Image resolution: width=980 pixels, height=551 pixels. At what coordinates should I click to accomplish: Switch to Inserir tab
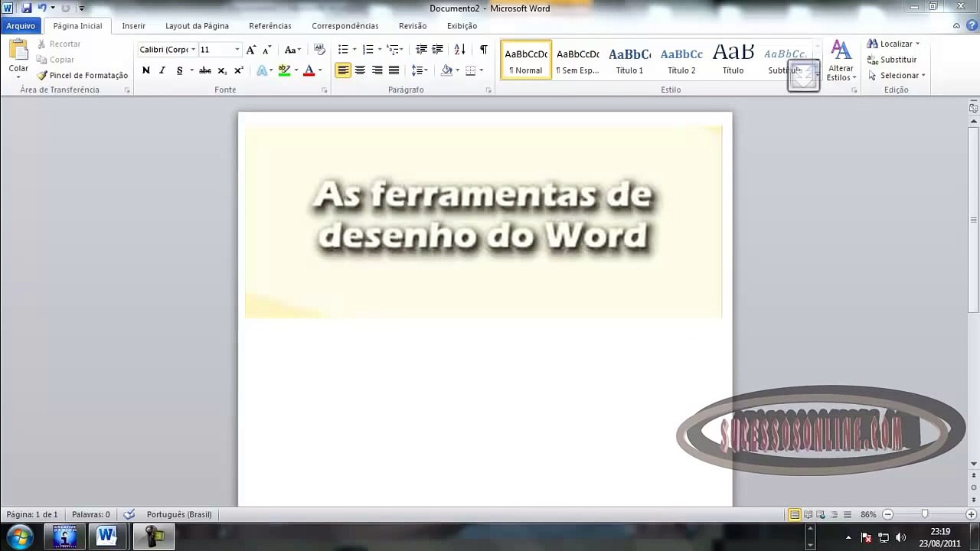pyautogui.click(x=133, y=26)
